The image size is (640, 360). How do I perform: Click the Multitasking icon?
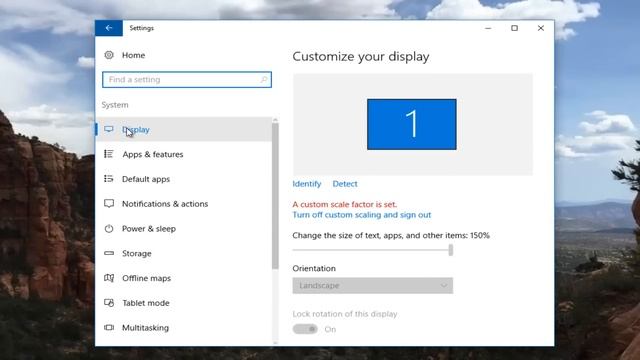109,327
